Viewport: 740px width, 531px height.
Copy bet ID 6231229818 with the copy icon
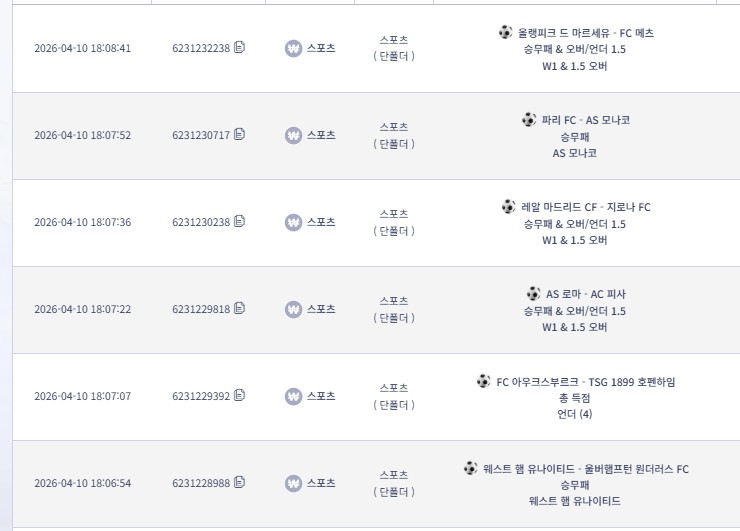coord(239,308)
